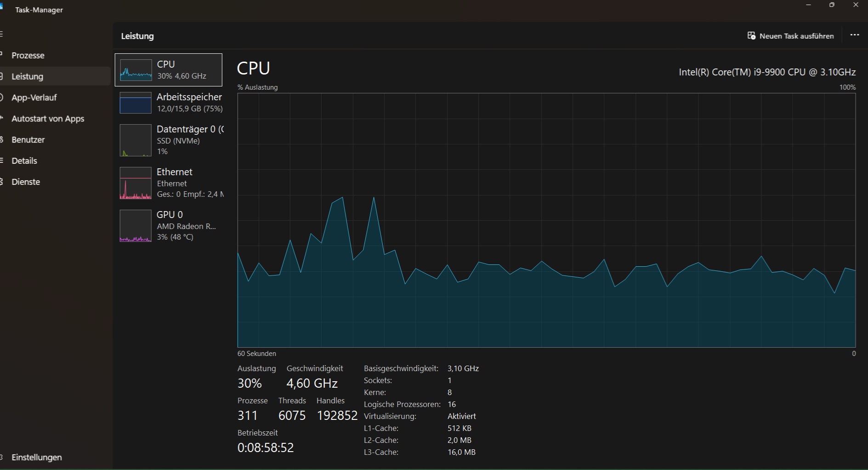Viewport: 868px width, 470px height.
Task: Click the Ethernet entry label text
Action: coord(175,172)
